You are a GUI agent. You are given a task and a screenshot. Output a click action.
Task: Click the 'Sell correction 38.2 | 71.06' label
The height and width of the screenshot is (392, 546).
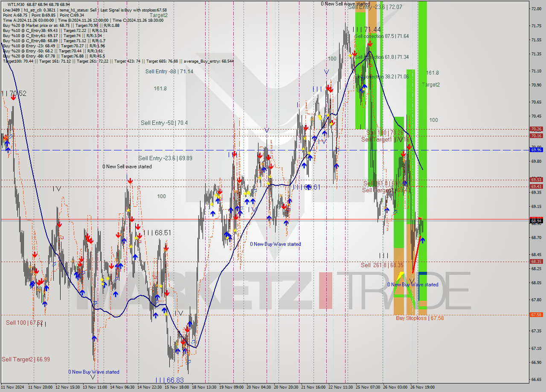click(x=382, y=77)
